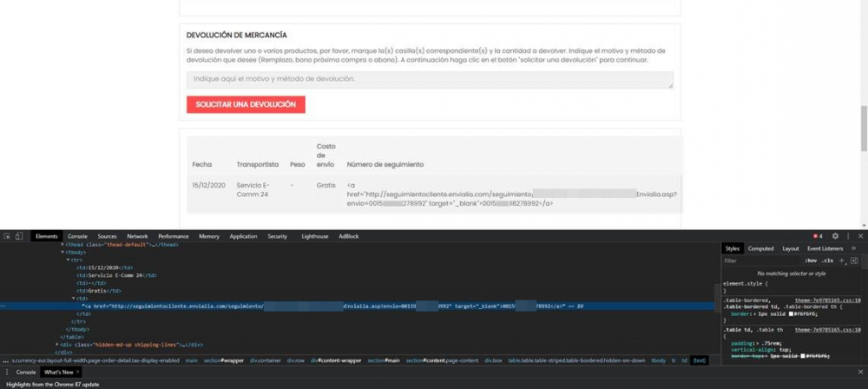Close the bottom drawer panel
The height and width of the screenshot is (389, 868).
tap(860, 372)
